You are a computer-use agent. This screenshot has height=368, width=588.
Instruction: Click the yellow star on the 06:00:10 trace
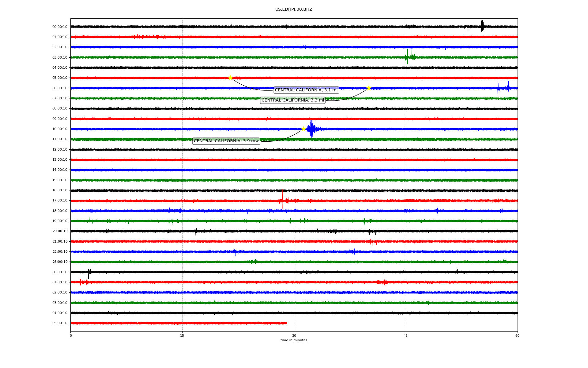368,88
